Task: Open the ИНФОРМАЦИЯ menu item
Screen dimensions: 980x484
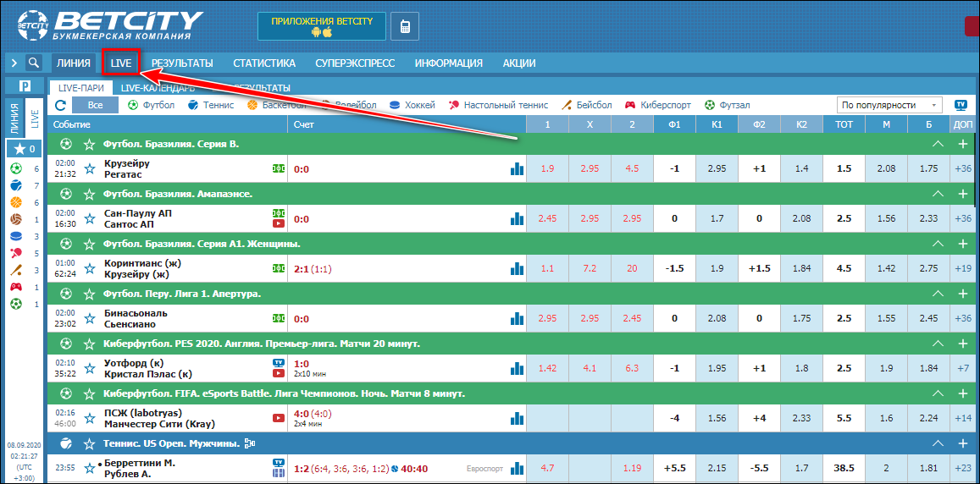Action: pyautogui.click(x=449, y=63)
